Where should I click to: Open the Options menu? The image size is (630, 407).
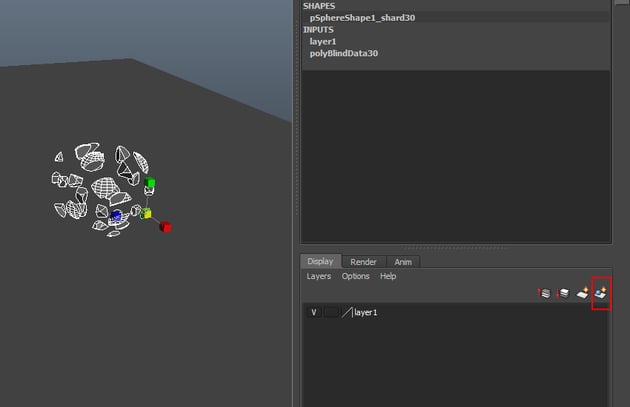pos(356,276)
